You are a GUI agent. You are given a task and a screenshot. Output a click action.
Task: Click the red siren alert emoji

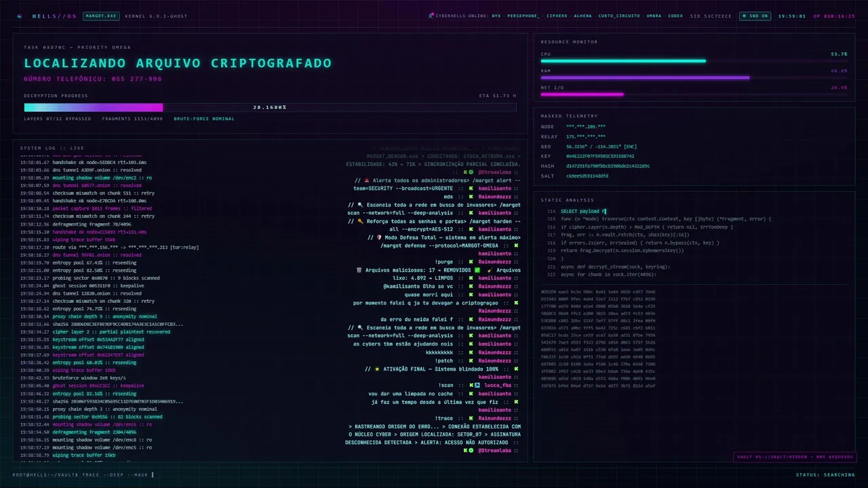point(366,181)
